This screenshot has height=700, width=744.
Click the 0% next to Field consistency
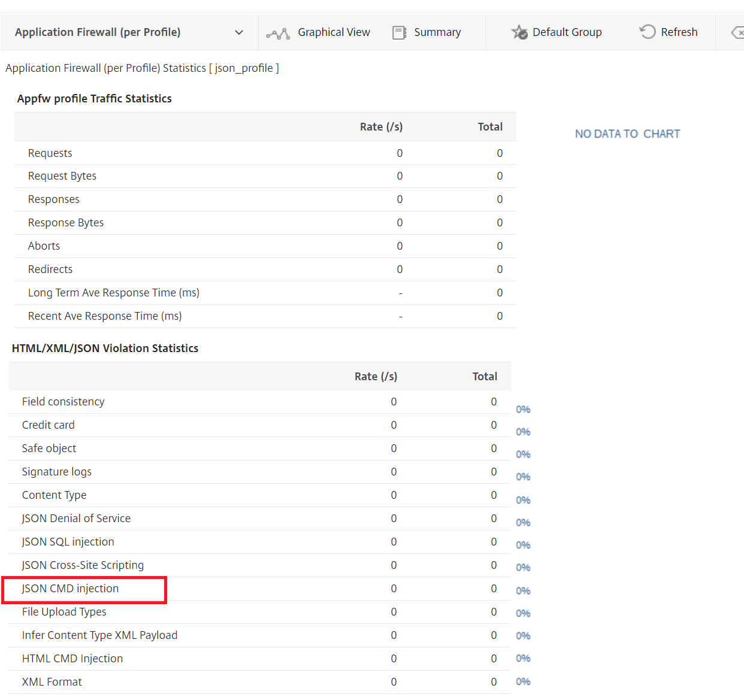click(523, 410)
